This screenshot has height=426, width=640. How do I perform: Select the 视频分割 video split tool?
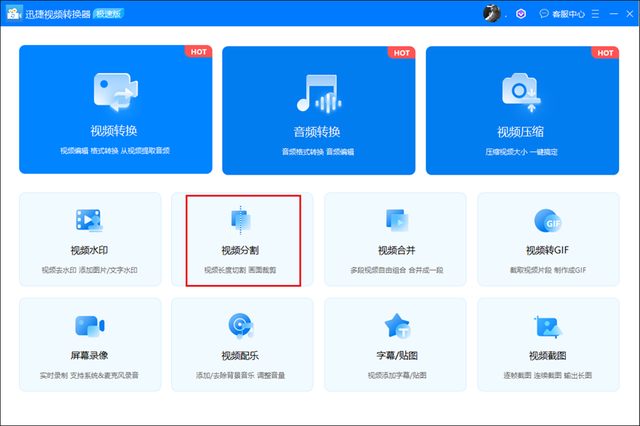coord(242,239)
